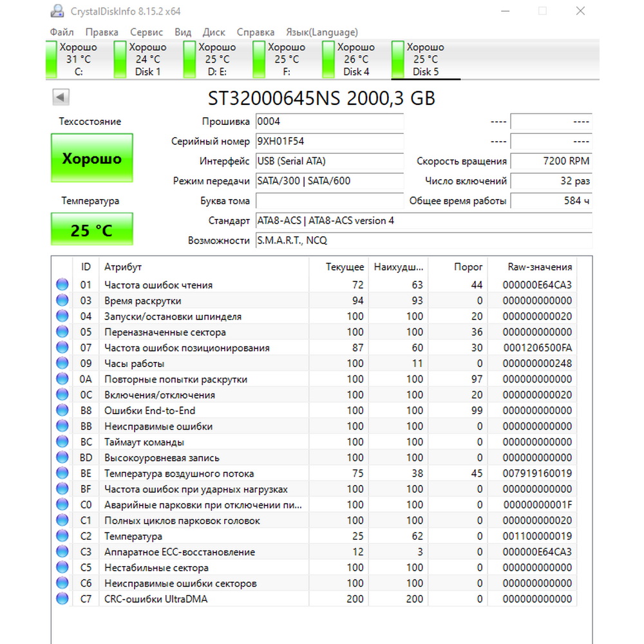
Task: Click the green Хорошо health status button
Action: 91,158
